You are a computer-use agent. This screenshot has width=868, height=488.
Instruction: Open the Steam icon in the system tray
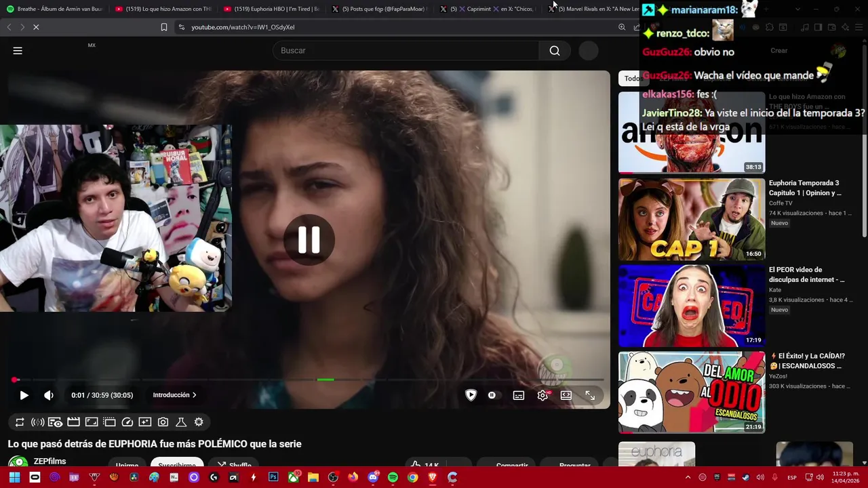tap(746, 477)
